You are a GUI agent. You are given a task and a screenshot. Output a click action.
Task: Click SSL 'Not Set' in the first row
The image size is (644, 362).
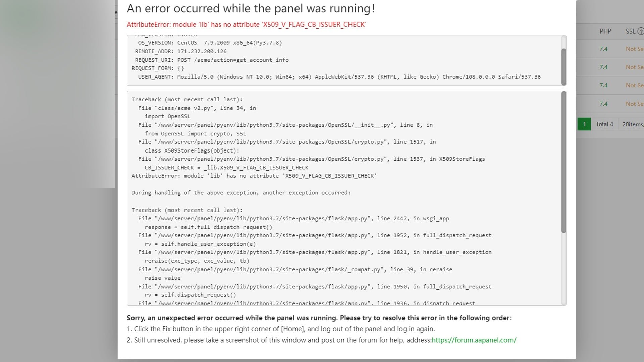click(634, 49)
